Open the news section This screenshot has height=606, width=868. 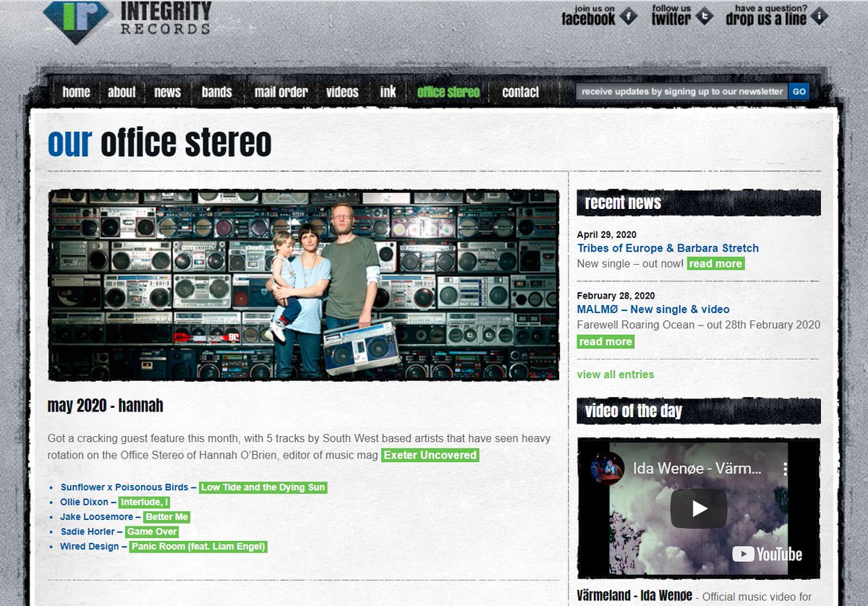click(167, 92)
